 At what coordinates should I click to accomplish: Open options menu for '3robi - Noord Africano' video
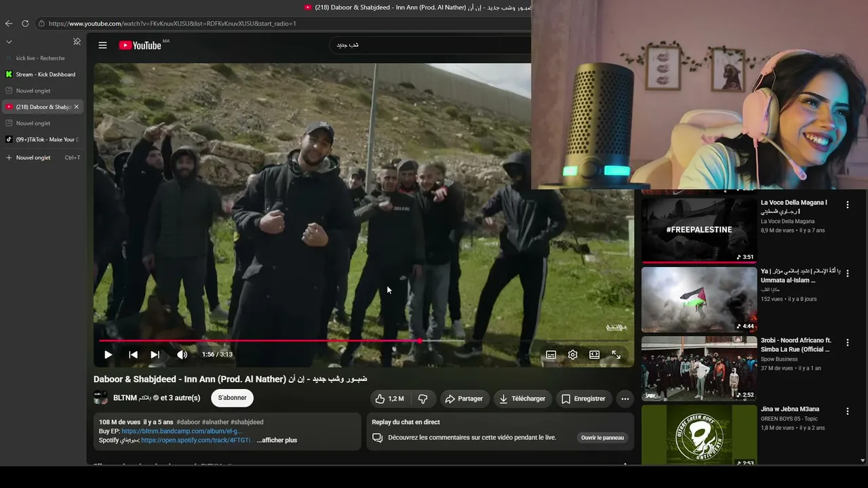[847, 342]
